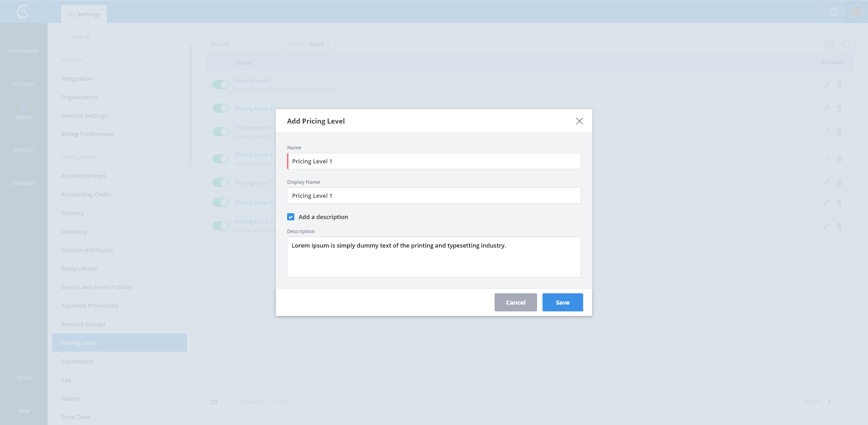Click the add pricing level plus icon
Image resolution: width=868 pixels, height=425 pixels.
point(829,44)
